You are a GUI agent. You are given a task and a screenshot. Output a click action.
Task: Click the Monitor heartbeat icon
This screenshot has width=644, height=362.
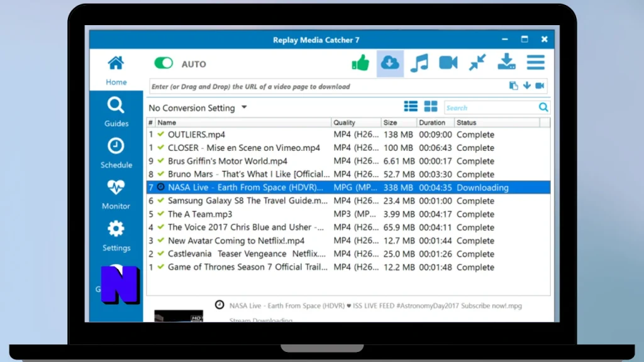[116, 187]
